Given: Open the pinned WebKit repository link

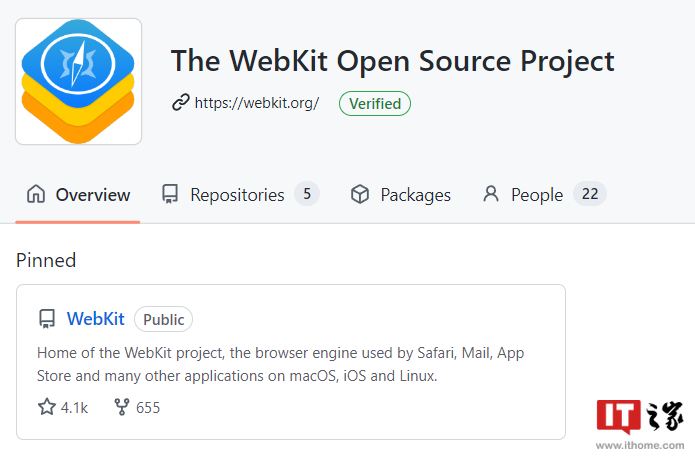Looking at the screenshot, I should (x=95, y=319).
